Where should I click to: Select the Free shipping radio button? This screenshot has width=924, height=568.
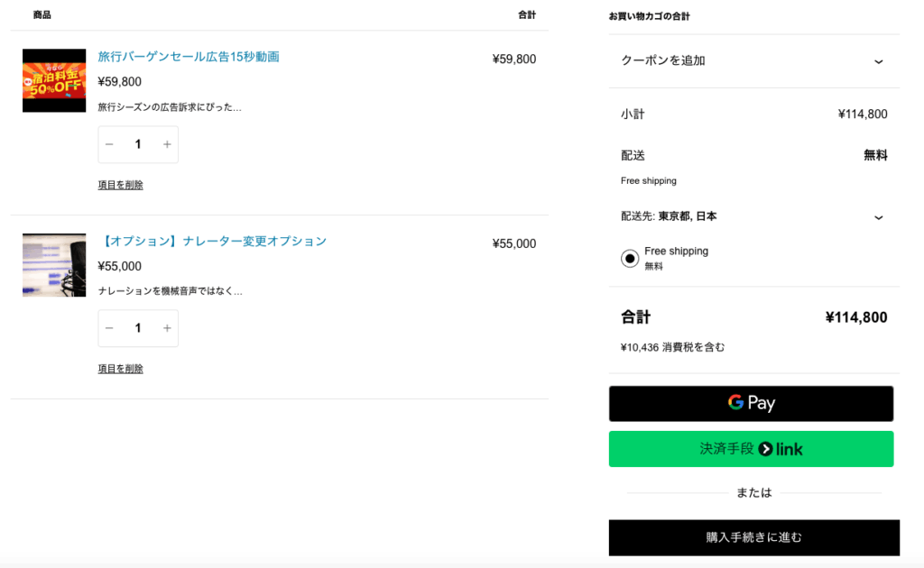pyautogui.click(x=630, y=259)
